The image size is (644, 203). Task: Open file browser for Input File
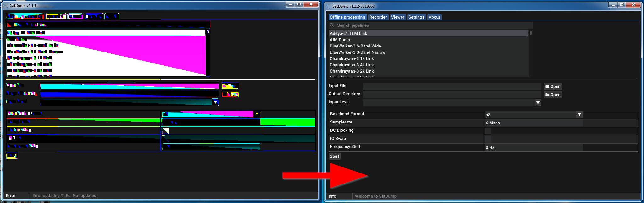[x=553, y=86]
